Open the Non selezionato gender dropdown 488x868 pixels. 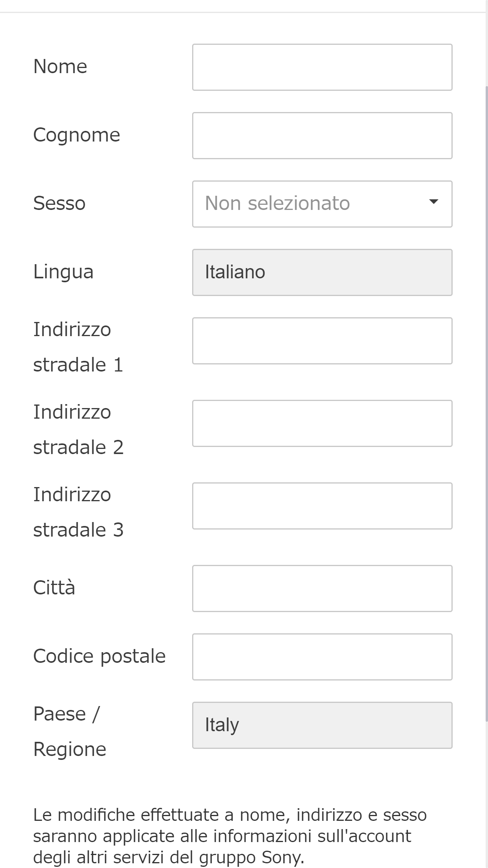[322, 204]
